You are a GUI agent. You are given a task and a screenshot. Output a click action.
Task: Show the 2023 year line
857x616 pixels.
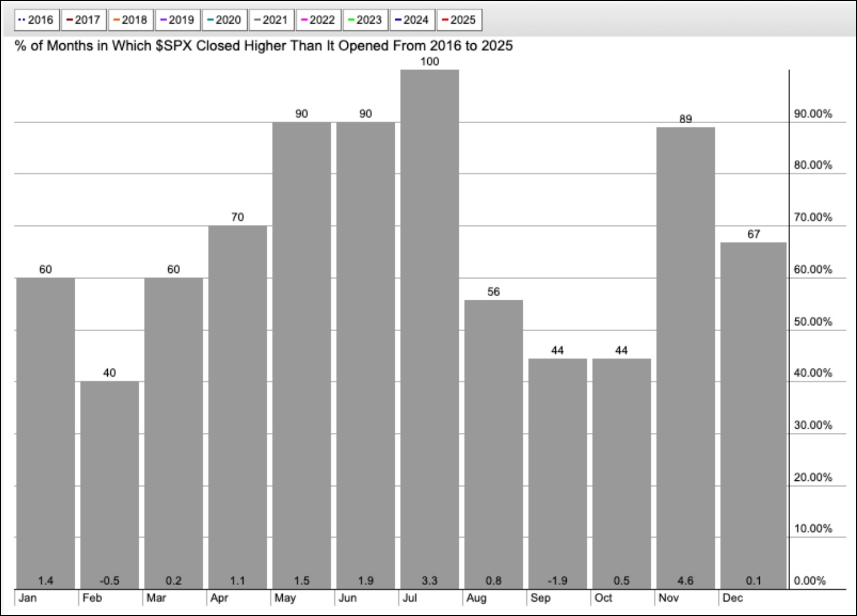coord(365,20)
